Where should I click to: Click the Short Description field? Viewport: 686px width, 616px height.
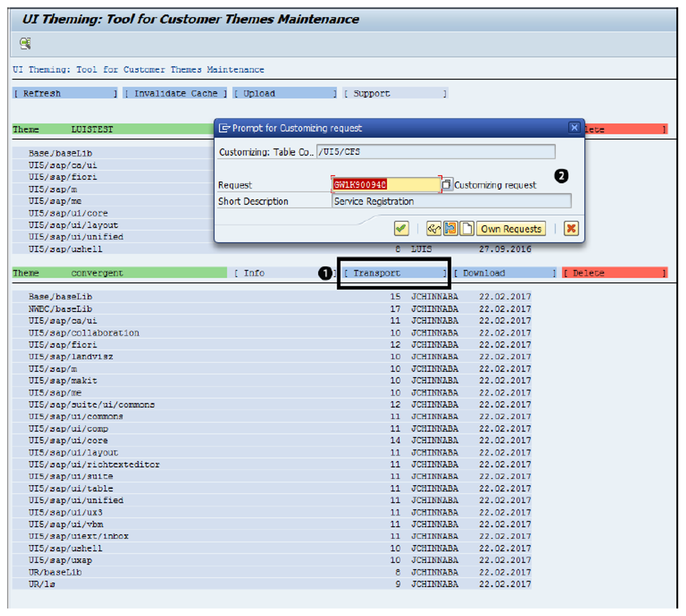(x=452, y=201)
